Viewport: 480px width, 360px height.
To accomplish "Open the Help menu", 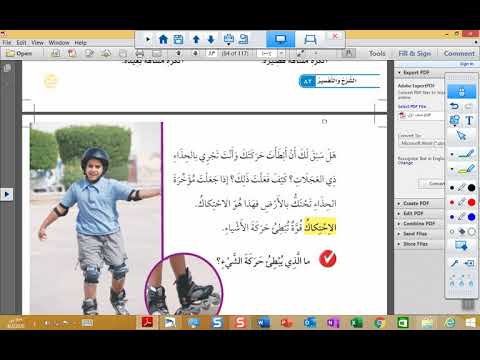I will tap(80, 43).
